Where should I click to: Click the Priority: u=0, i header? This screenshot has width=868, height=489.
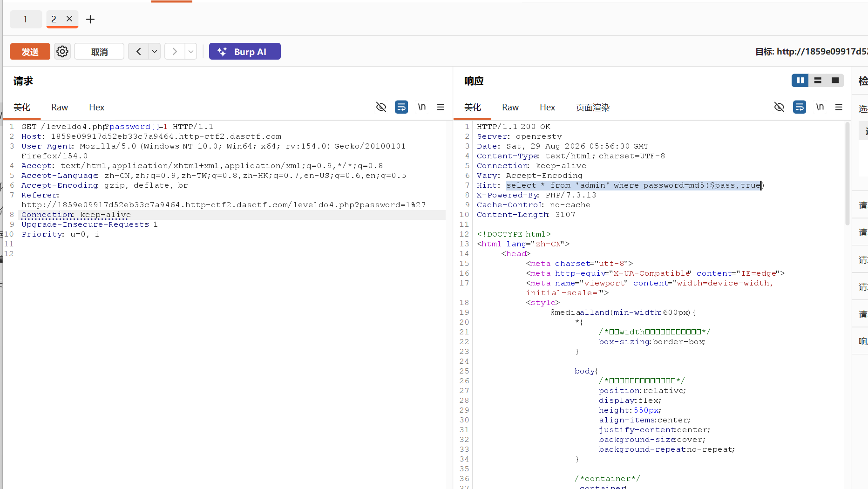tap(60, 234)
